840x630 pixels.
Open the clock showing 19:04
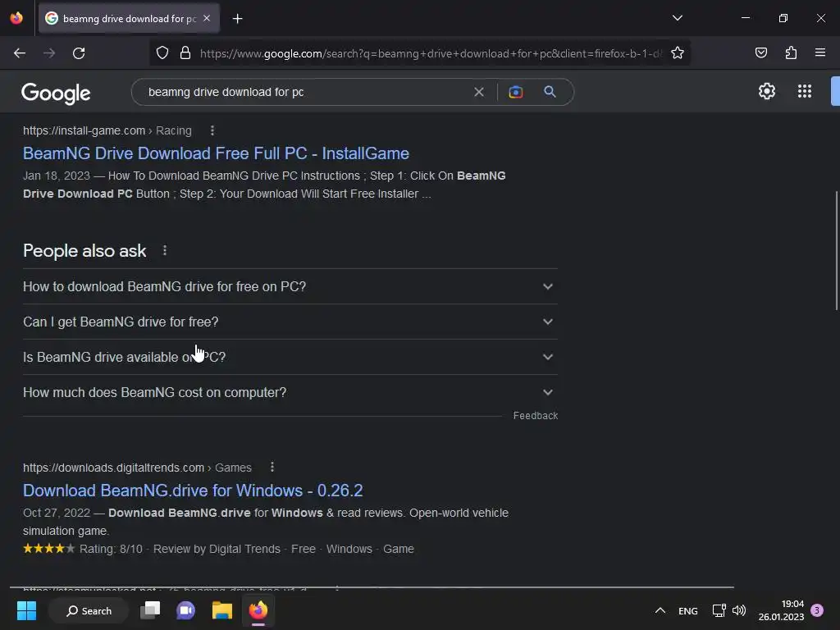coord(781,610)
